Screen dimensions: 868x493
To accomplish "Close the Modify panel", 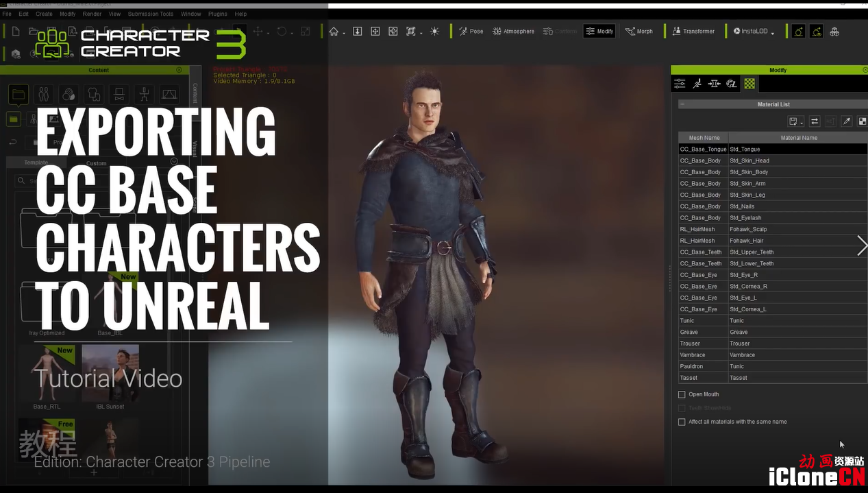I will coord(865,70).
